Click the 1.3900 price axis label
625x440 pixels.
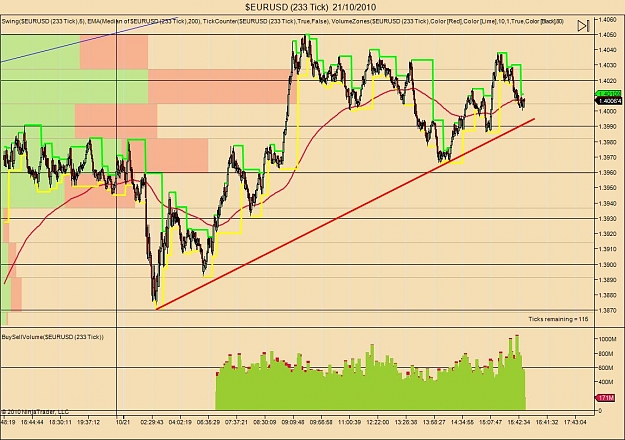(x=607, y=265)
